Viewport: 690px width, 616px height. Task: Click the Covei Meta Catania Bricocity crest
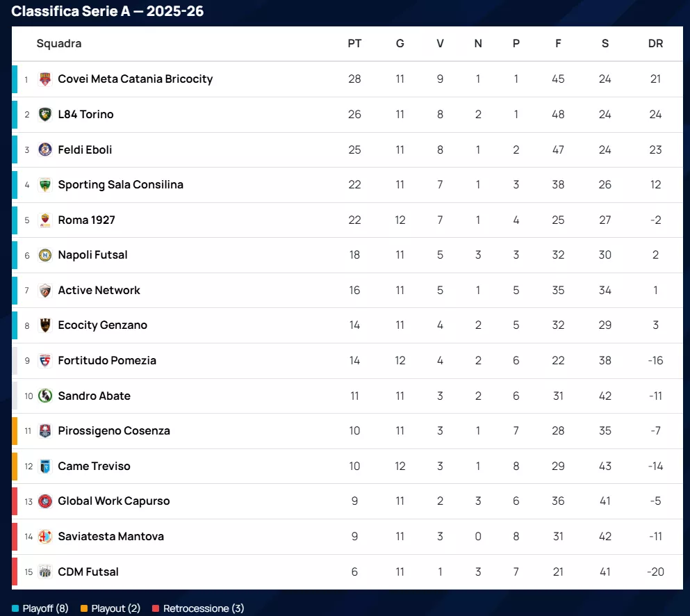44,79
